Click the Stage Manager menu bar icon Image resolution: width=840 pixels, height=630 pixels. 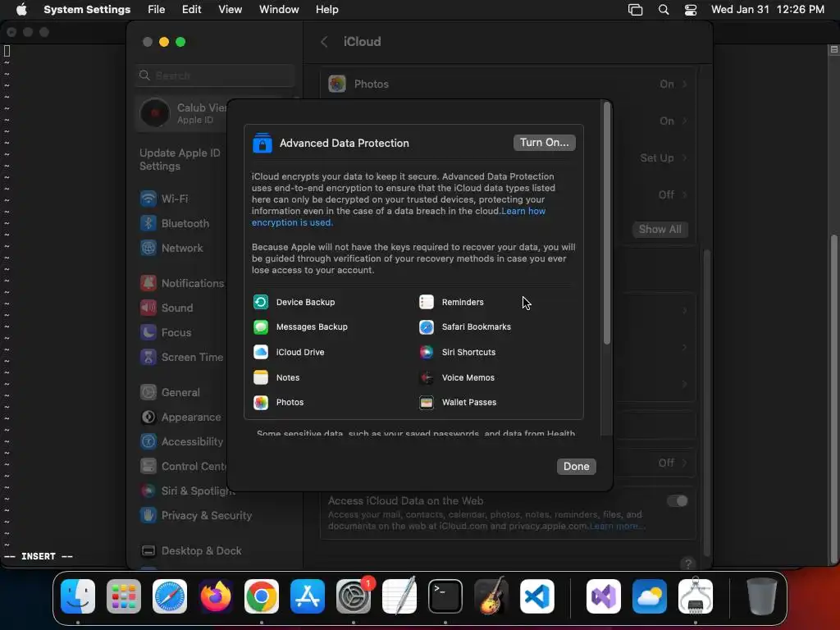pos(635,10)
